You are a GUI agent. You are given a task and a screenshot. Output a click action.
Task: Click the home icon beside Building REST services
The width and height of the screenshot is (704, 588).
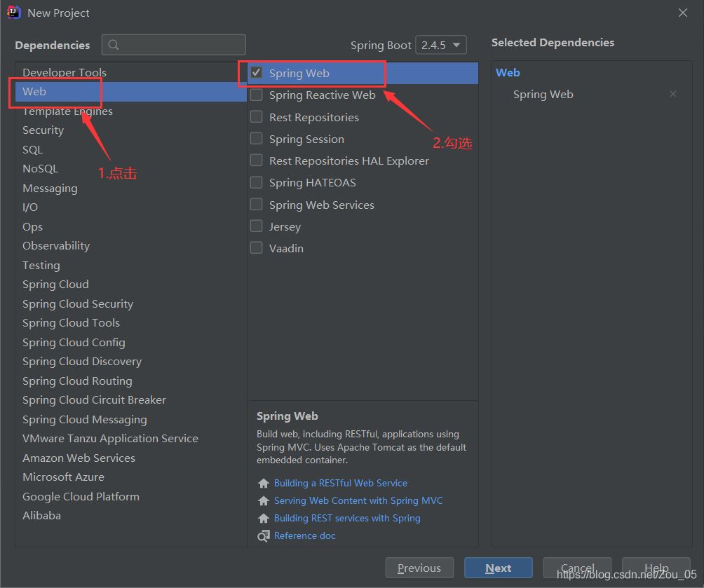[x=264, y=519]
